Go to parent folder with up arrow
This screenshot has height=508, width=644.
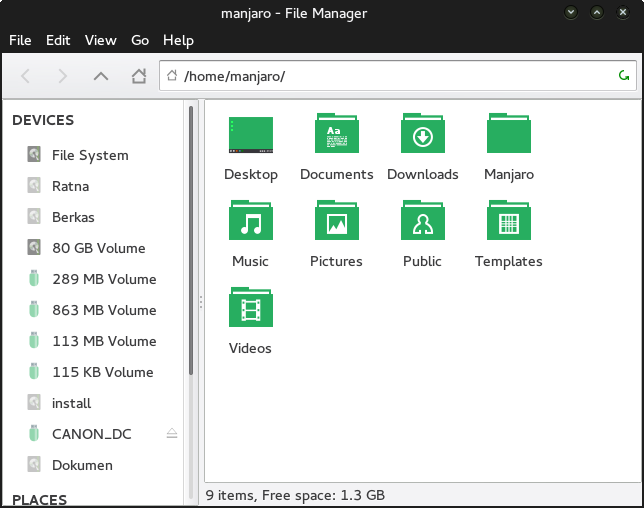101,76
